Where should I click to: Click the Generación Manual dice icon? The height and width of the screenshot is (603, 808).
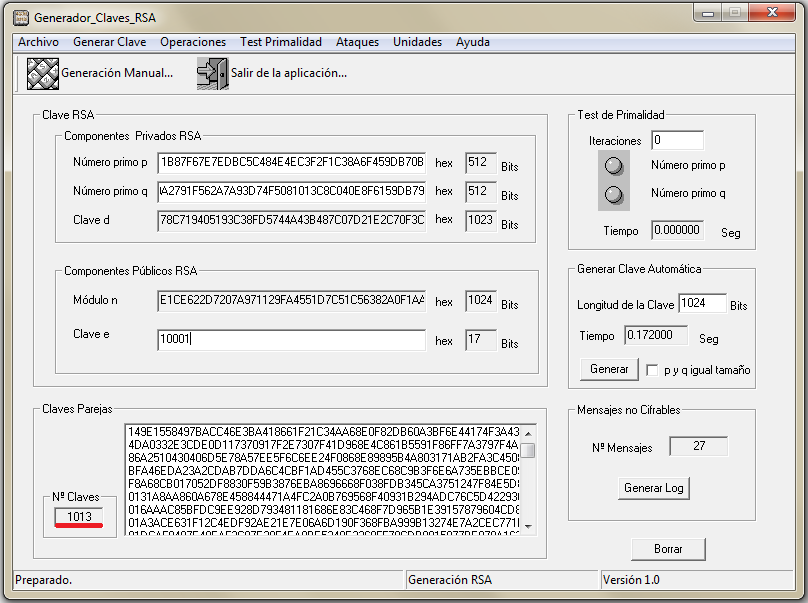42,73
